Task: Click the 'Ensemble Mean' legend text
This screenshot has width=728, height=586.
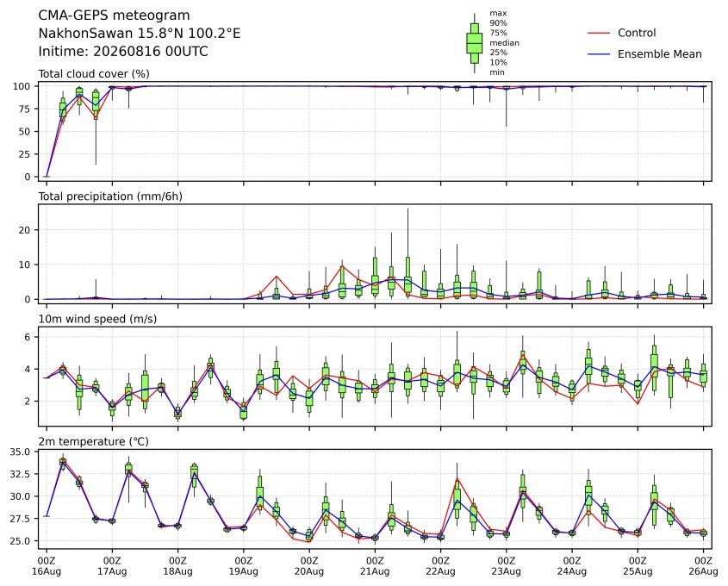Action: (x=659, y=54)
